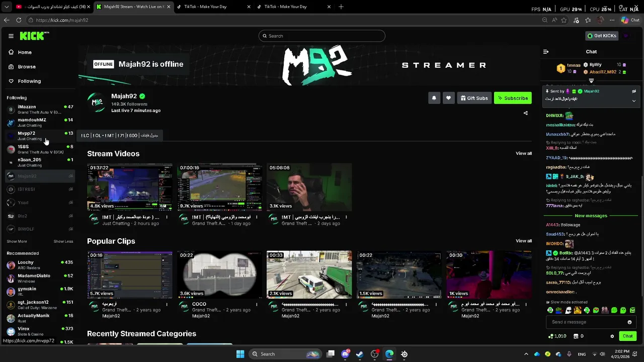Open Edge settings and more menu
This screenshot has height=362, width=644.
pyautogui.click(x=612, y=20)
